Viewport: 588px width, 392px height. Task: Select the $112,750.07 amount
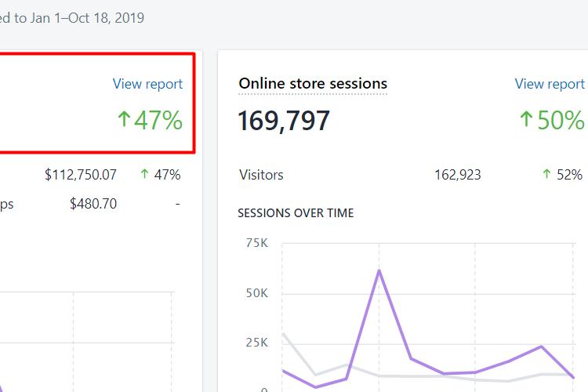pos(81,175)
